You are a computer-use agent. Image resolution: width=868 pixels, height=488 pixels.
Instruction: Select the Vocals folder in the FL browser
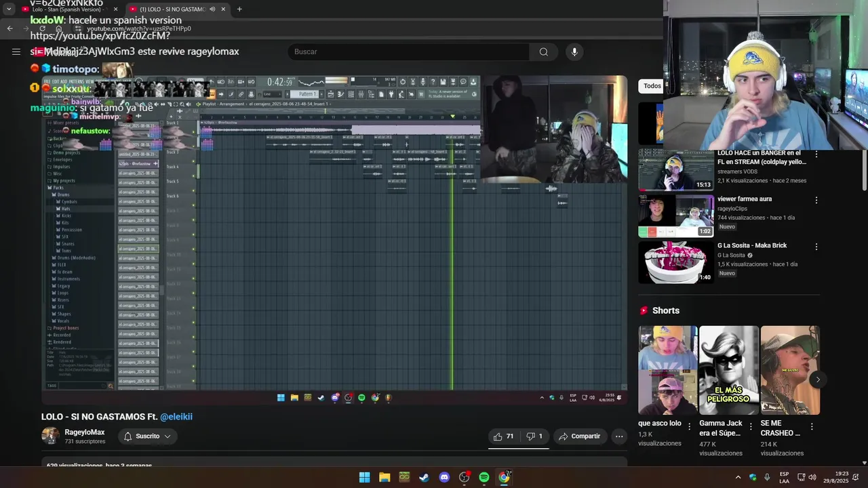(x=64, y=321)
